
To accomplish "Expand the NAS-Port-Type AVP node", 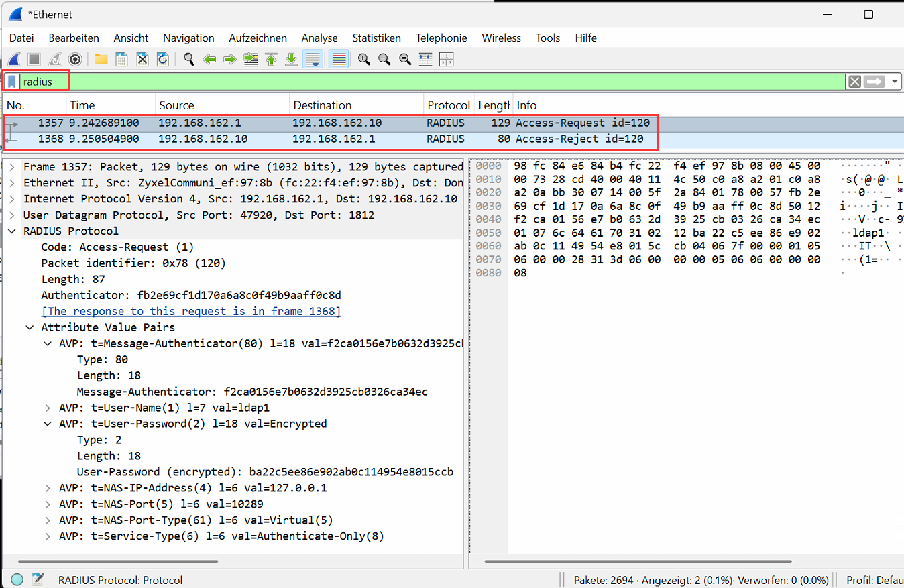I will [x=48, y=520].
